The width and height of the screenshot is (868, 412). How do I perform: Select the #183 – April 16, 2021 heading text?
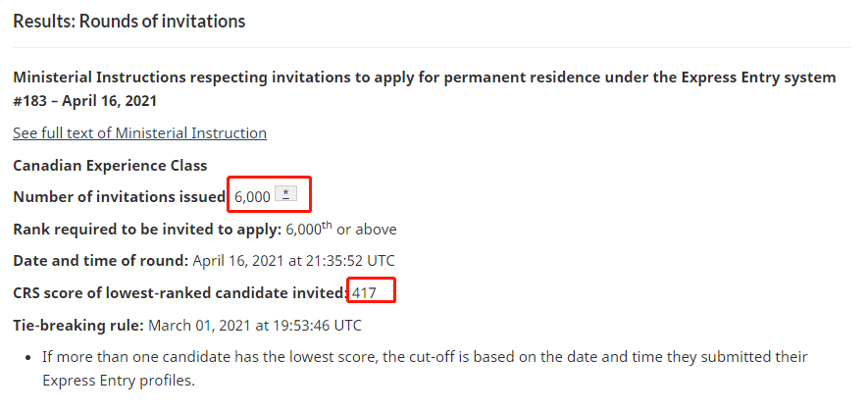84,101
